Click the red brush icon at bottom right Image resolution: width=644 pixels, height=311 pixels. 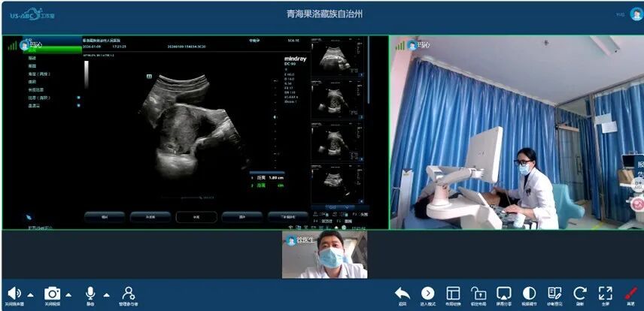coord(630,293)
